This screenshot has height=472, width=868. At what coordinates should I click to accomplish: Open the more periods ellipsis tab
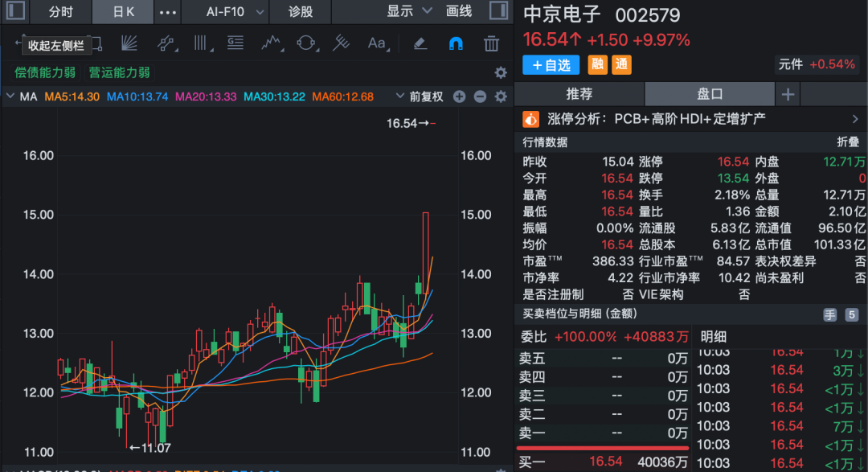[x=167, y=11]
